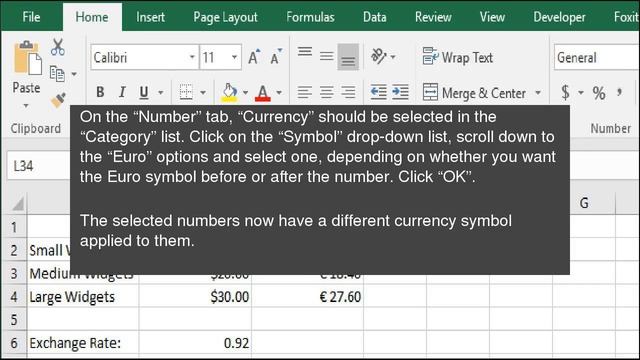The width and height of the screenshot is (640, 360).
Task: Click the Cut scissors icon
Action: [58, 47]
